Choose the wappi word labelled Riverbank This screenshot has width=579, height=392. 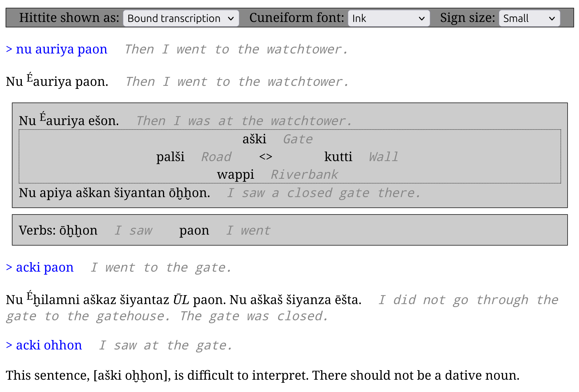tap(235, 174)
